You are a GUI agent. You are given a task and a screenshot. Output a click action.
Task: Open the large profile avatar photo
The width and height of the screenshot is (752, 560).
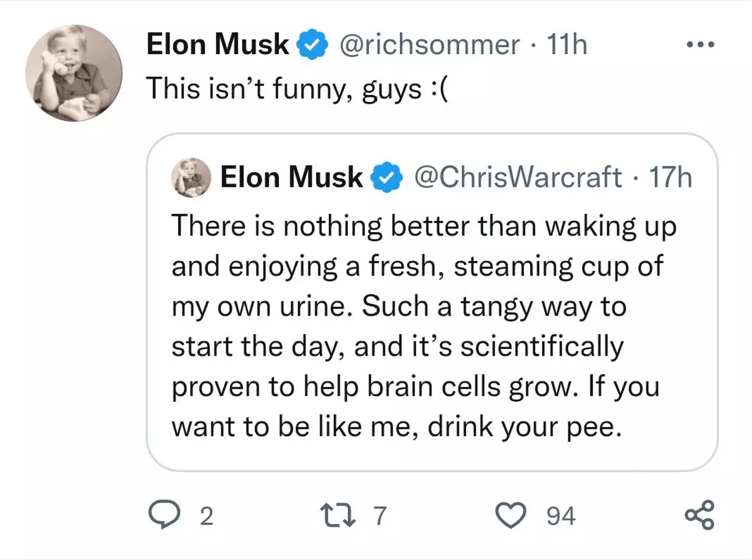point(74,73)
